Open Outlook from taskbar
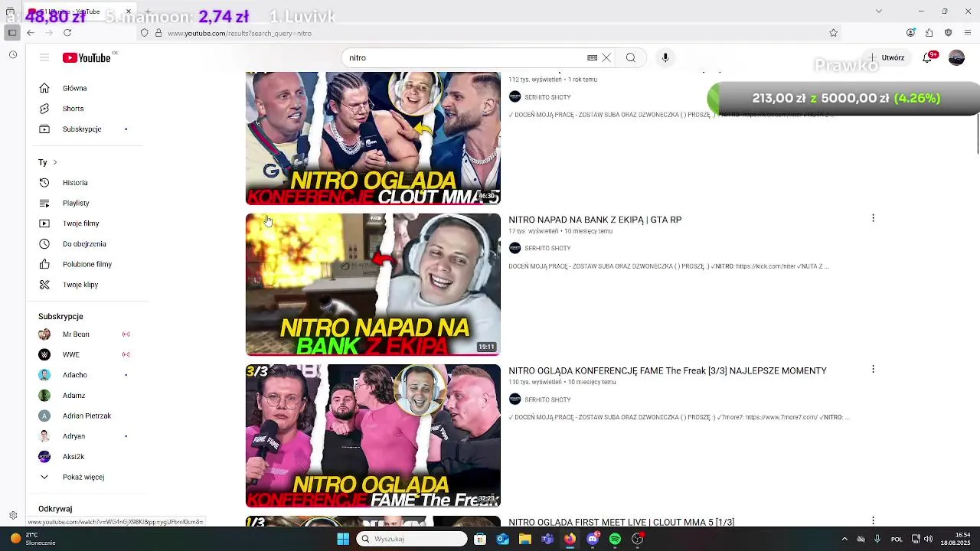Screen dimensions: 980x551 tap(502, 539)
